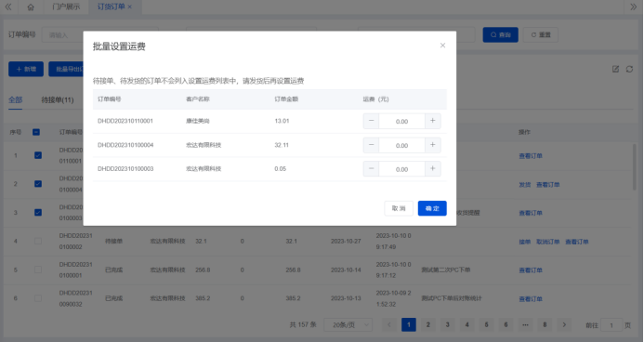644x342 pixels.
Task: Go to pagination page 5
Action: point(486,324)
